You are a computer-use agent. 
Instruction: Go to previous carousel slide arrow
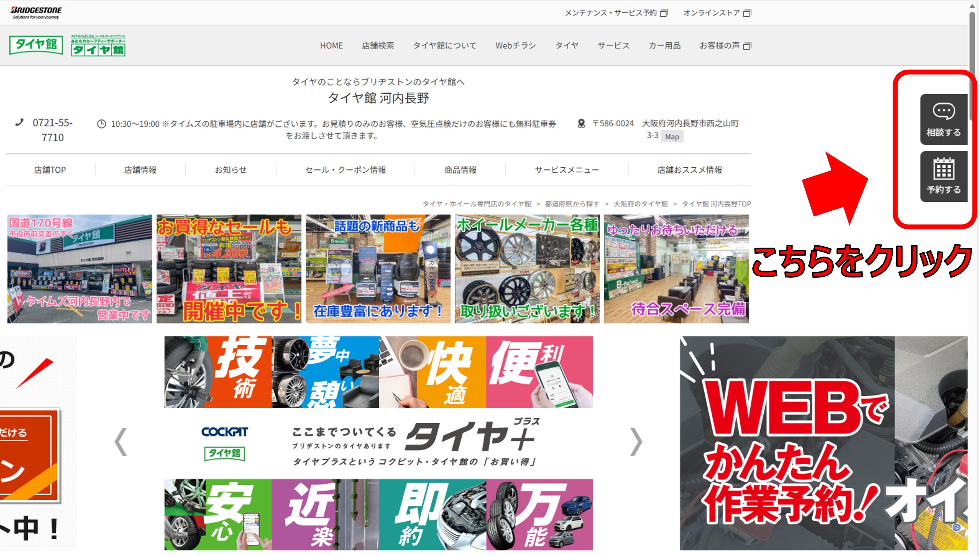[121, 442]
